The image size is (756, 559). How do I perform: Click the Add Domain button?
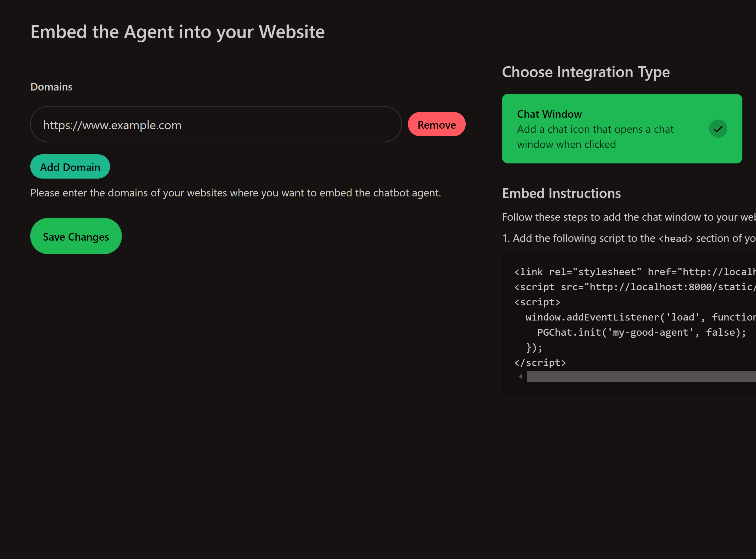(x=70, y=166)
